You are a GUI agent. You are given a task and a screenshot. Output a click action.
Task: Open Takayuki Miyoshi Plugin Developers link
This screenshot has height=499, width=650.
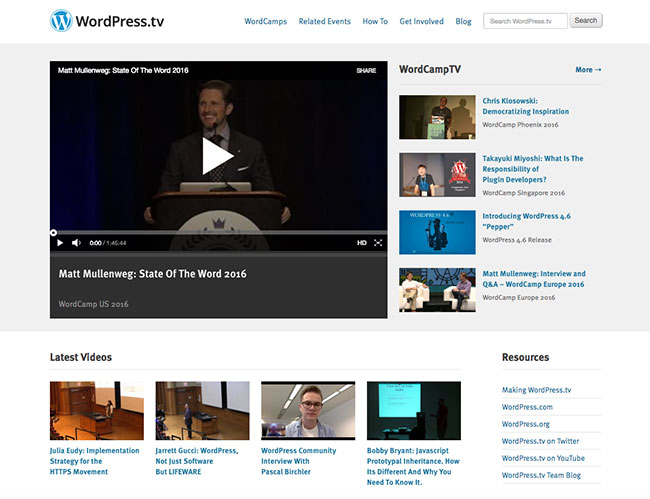[533, 169]
